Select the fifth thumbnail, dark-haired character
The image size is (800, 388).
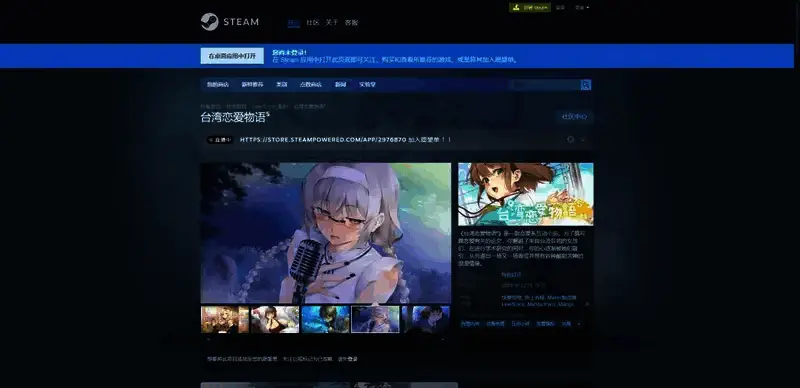pos(426,320)
